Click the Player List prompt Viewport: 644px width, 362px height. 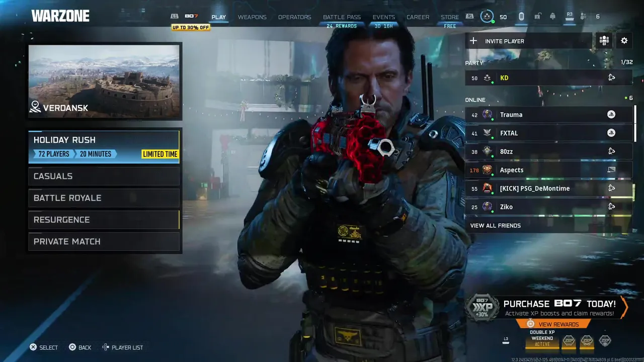click(123, 347)
